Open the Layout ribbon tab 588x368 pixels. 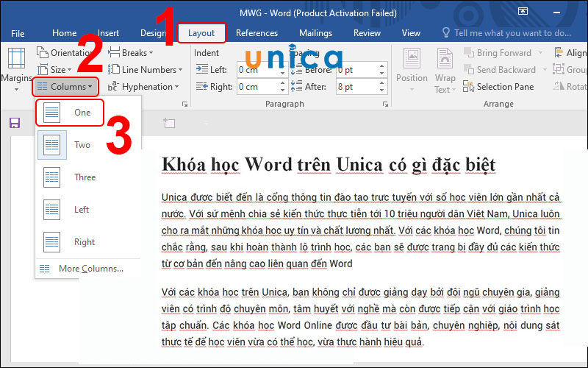tap(201, 33)
